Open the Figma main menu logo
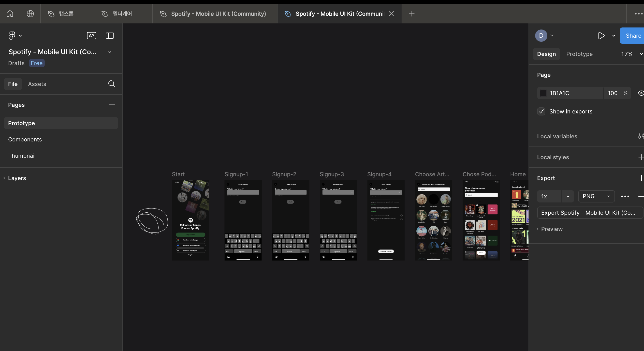Screen dimensions: 644x351 click(12, 36)
